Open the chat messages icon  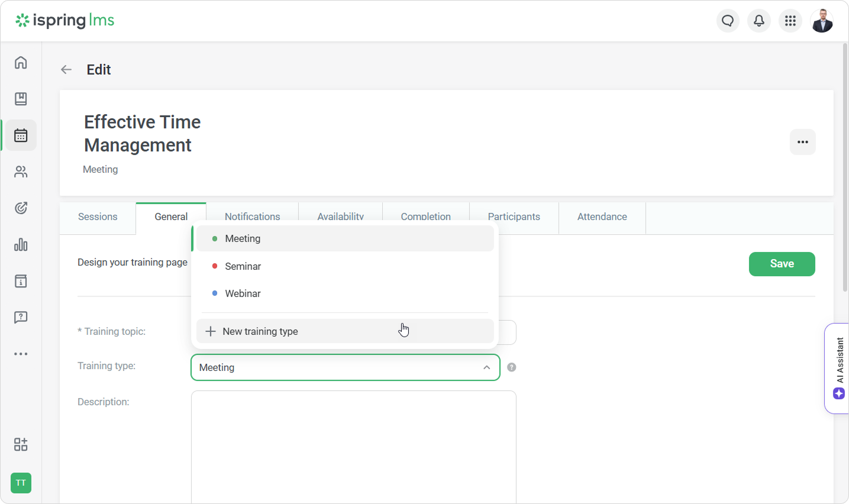coord(728,21)
